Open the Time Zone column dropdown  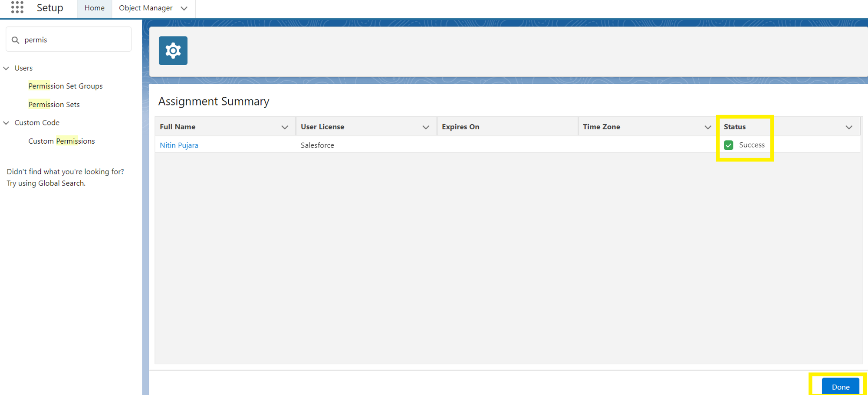708,127
